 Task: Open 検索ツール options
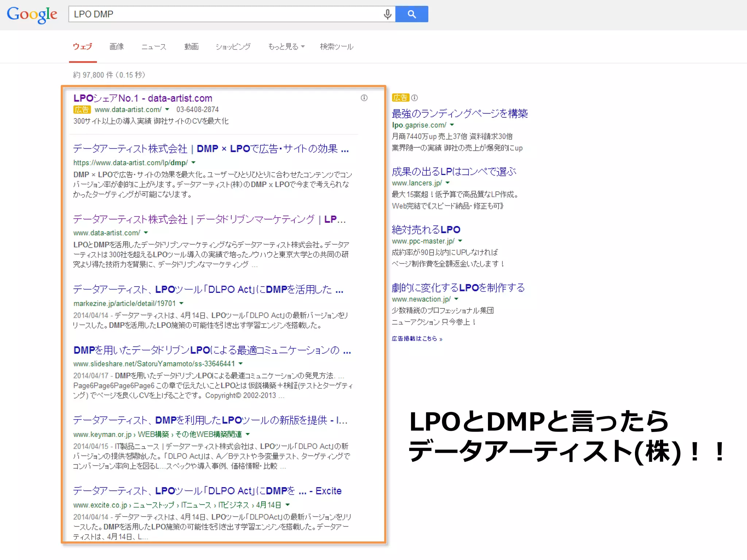(x=337, y=47)
